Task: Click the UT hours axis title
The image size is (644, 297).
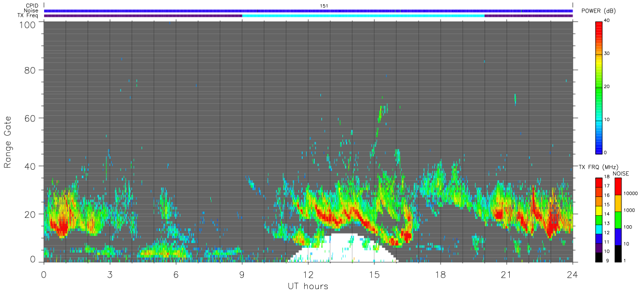Action: click(307, 286)
